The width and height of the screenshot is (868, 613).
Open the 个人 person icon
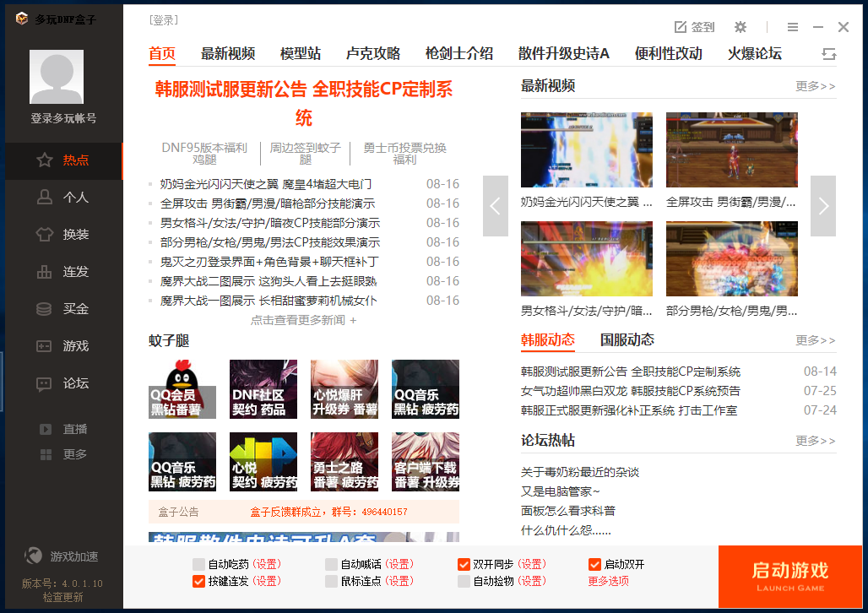click(x=44, y=197)
